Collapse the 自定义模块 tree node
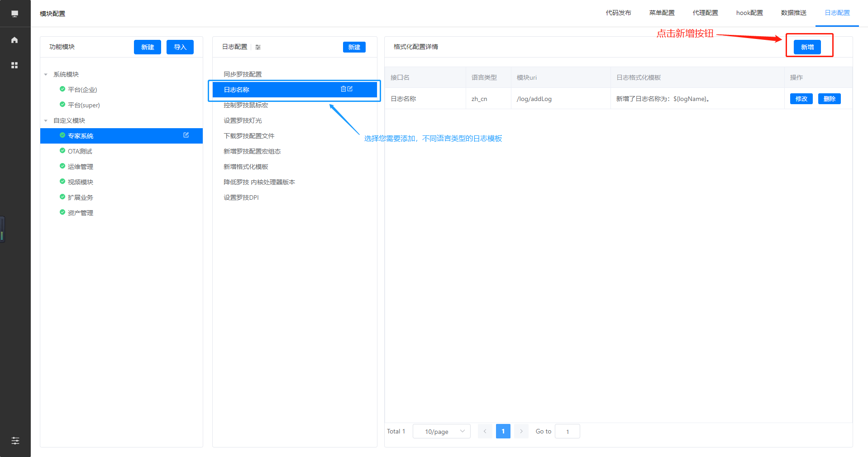Viewport: 868px width, 457px height. click(x=46, y=120)
